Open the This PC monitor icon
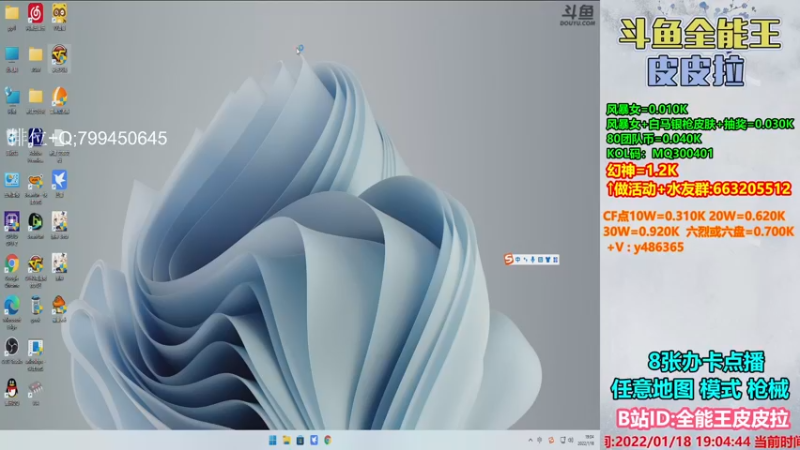The width and height of the screenshot is (800, 450). pos(12,57)
